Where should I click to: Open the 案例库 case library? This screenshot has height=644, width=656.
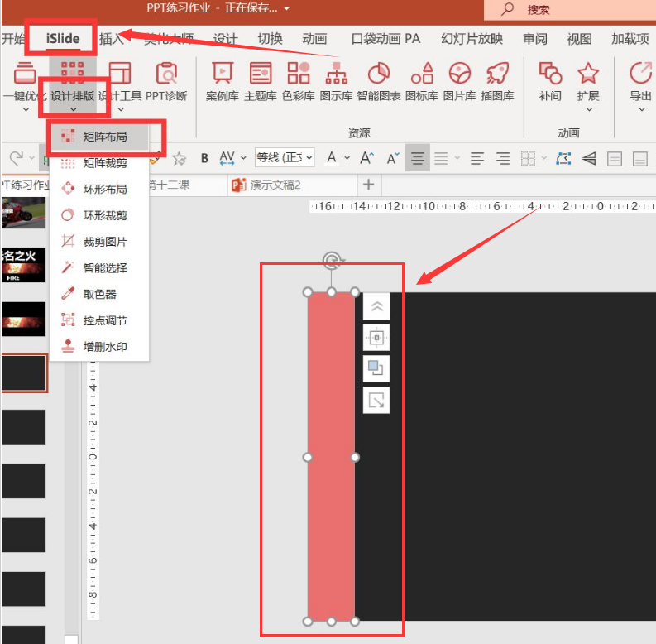(223, 82)
